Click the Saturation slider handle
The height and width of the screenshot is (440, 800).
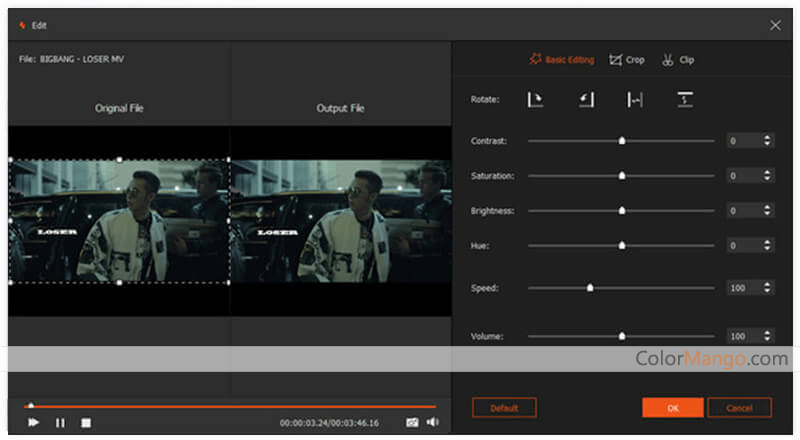tap(621, 176)
